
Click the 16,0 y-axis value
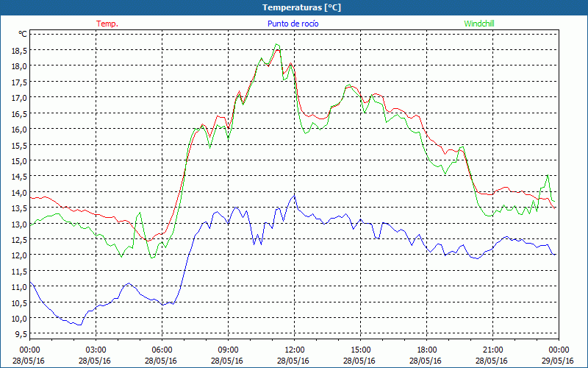21,129
